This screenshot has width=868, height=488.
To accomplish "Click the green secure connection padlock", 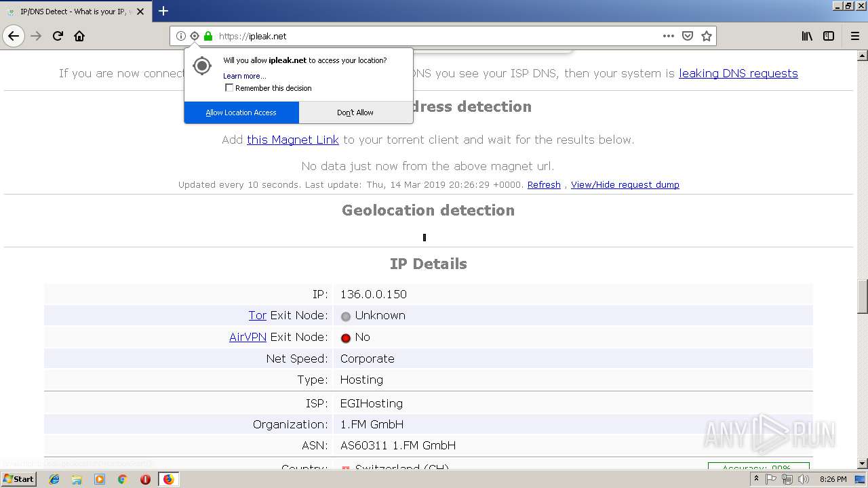I will [x=208, y=36].
